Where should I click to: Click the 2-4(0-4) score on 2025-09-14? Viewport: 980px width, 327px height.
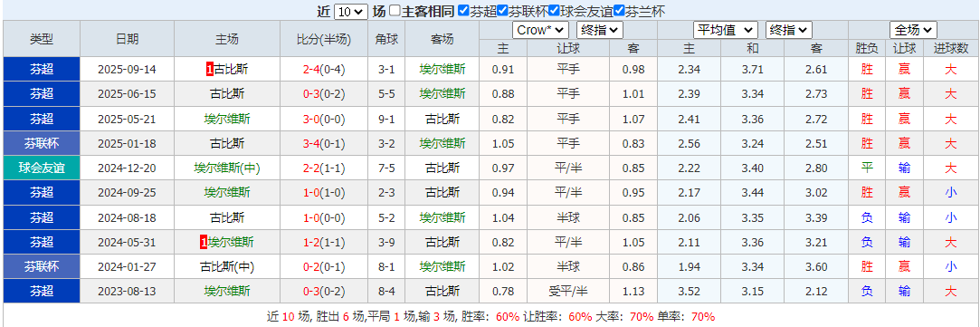pos(324,70)
